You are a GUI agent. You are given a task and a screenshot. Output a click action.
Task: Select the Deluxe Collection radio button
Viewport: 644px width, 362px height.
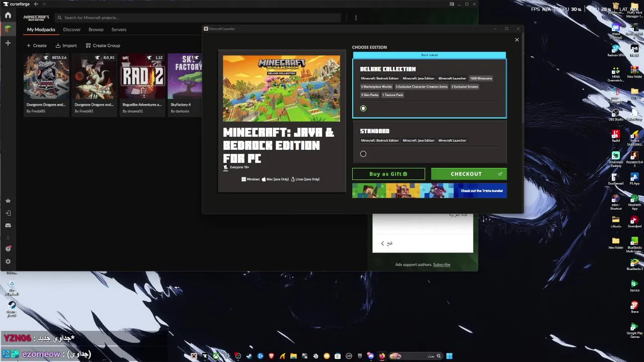pyautogui.click(x=363, y=108)
